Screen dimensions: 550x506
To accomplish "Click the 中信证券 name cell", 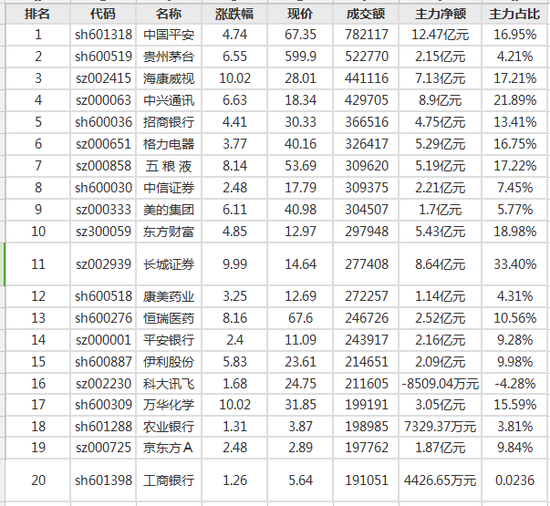I will [169, 188].
